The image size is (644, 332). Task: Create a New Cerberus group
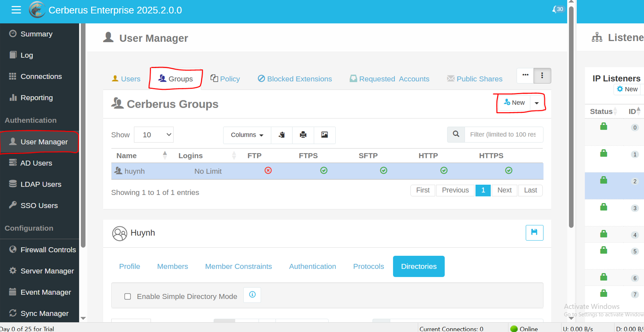tap(514, 103)
